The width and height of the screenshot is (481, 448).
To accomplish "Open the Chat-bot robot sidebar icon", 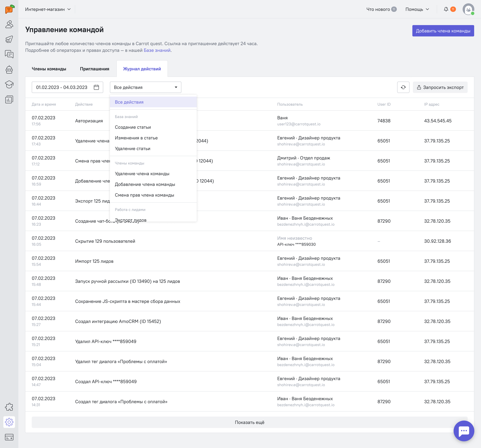I will tap(9, 70).
